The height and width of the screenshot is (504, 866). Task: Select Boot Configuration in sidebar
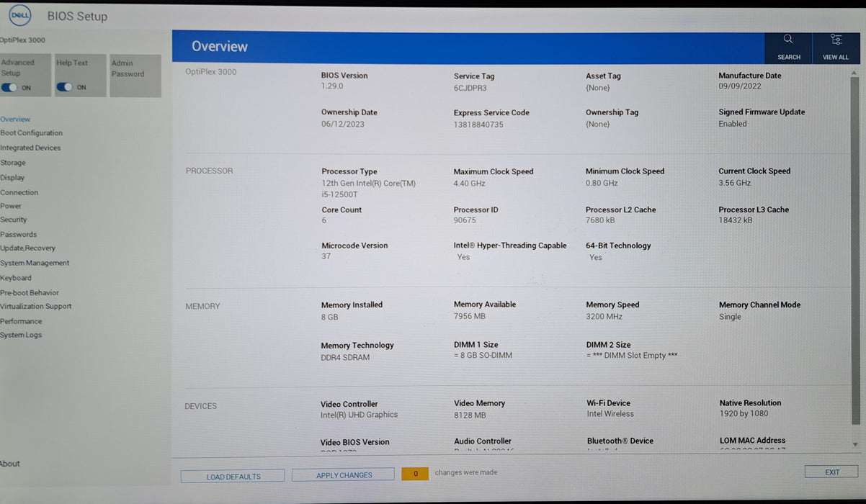pyautogui.click(x=31, y=133)
